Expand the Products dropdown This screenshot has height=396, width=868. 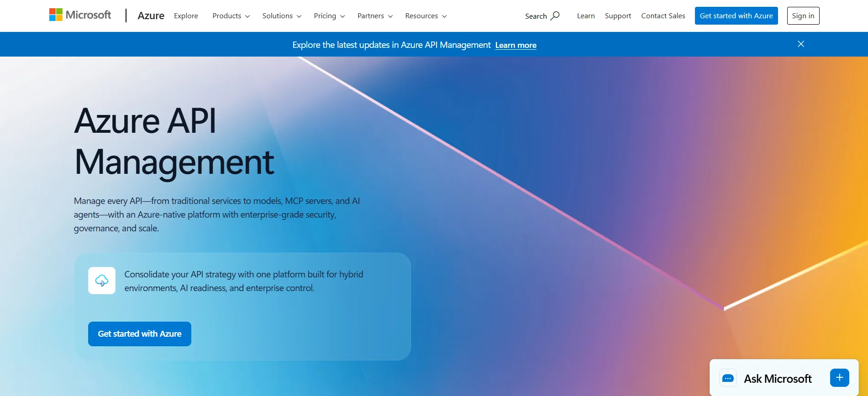pos(231,16)
